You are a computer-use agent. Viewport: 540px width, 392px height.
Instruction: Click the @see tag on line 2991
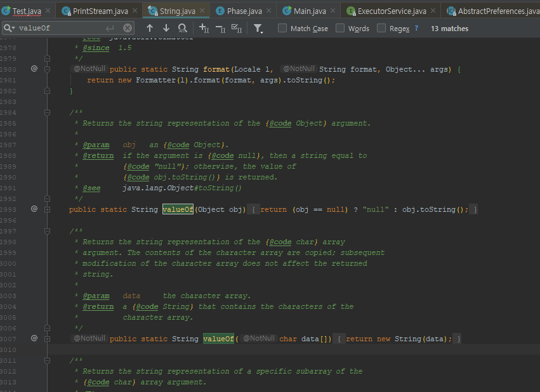coord(91,188)
